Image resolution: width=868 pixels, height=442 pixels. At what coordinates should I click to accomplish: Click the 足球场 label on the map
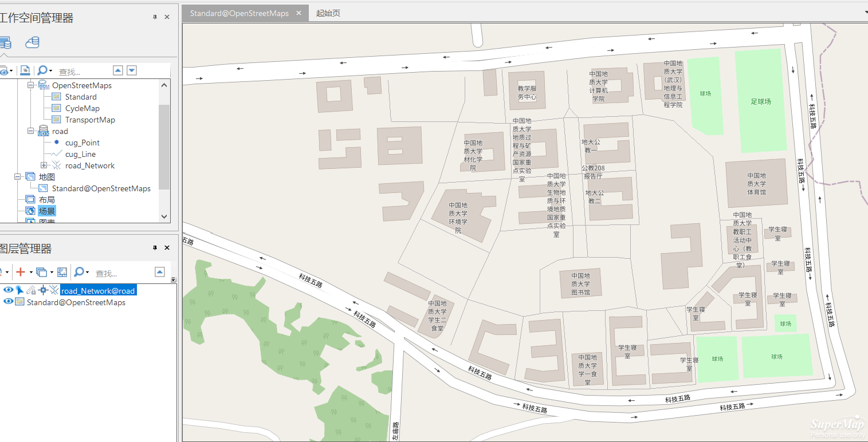click(x=761, y=101)
